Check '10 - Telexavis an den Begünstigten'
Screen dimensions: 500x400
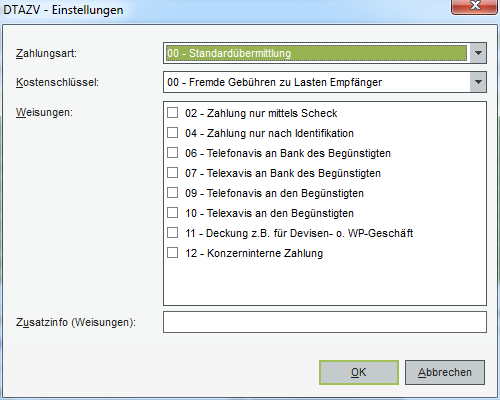tap(172, 213)
